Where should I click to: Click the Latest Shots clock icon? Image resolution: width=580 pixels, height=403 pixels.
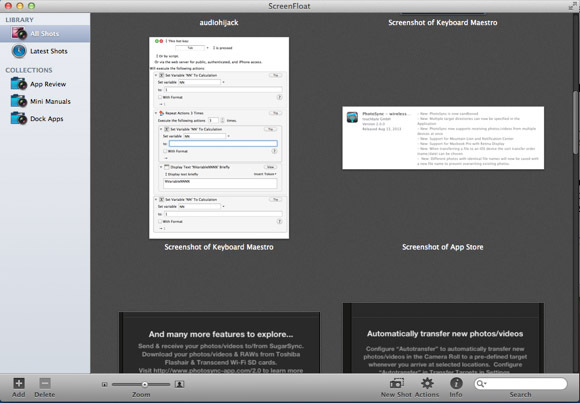(x=19, y=51)
